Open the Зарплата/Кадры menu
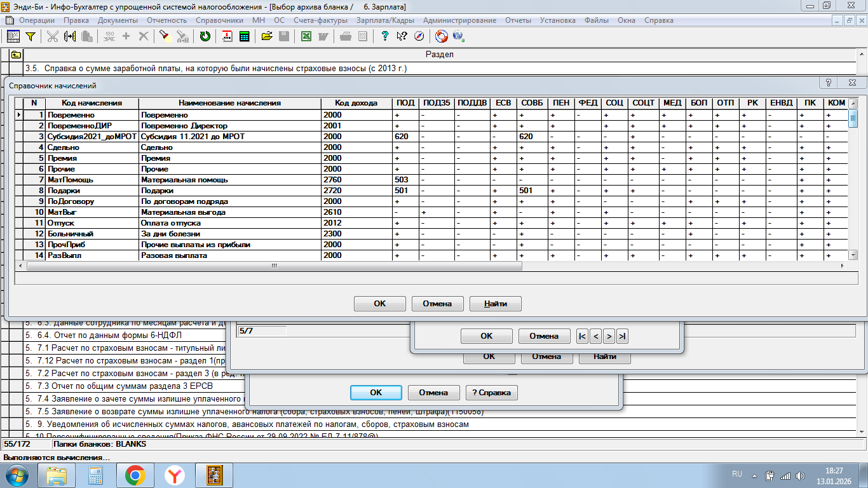Screen dimensions: 868x488 point(385,20)
